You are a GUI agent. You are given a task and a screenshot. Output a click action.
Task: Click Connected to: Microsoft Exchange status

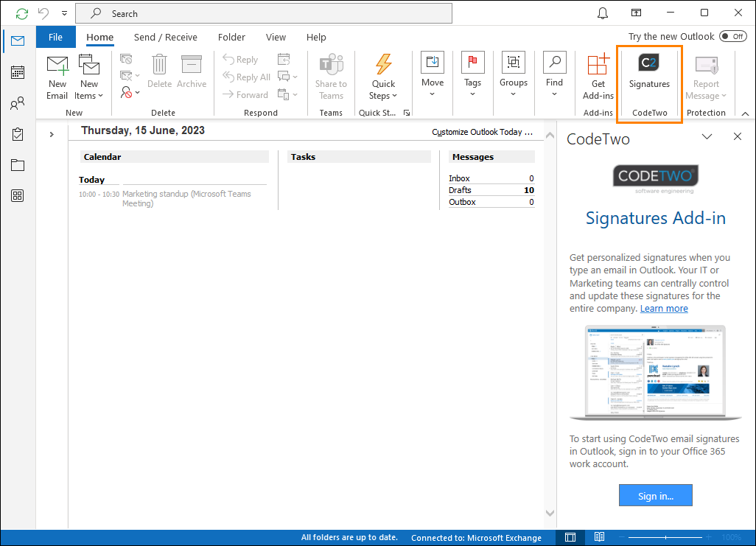click(x=476, y=538)
